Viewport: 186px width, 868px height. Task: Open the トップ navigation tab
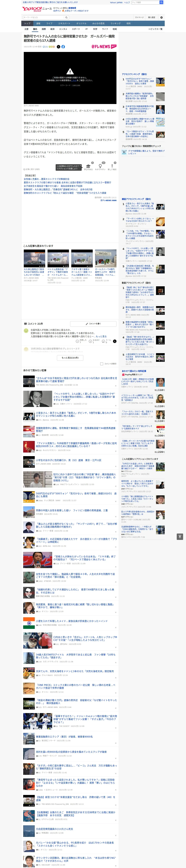(x=27, y=23)
